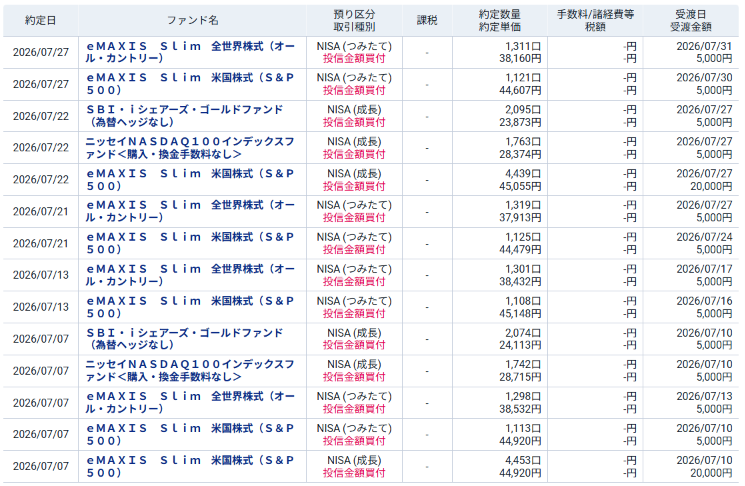Open eMAXIS Slim 米国株式 link in 1,113口 row
745x486 pixels.
(x=190, y=434)
